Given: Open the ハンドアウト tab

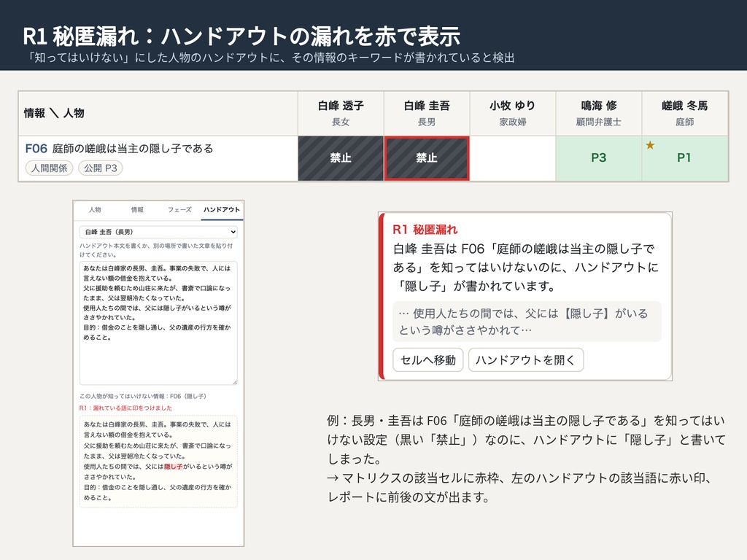Looking at the screenshot, I should tap(222, 209).
